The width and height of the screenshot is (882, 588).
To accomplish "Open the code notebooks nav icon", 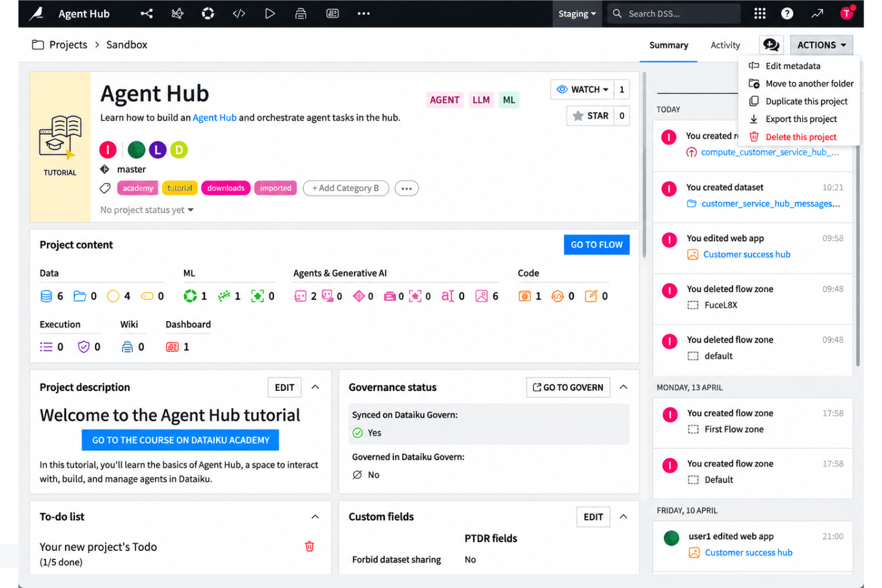I will coord(239,14).
